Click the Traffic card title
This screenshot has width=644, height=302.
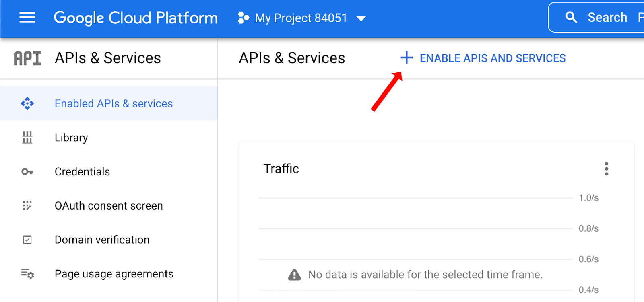click(281, 168)
